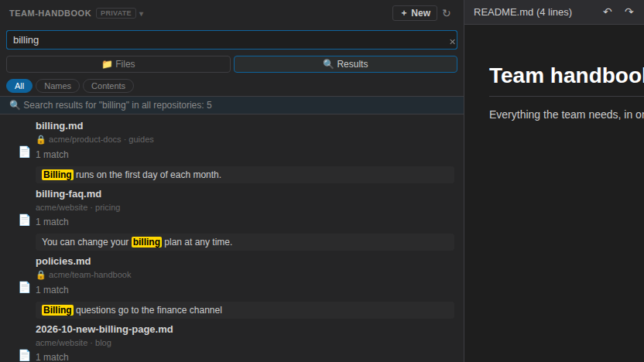Open the 2026-10-new-billing-page.md result

coord(104,330)
